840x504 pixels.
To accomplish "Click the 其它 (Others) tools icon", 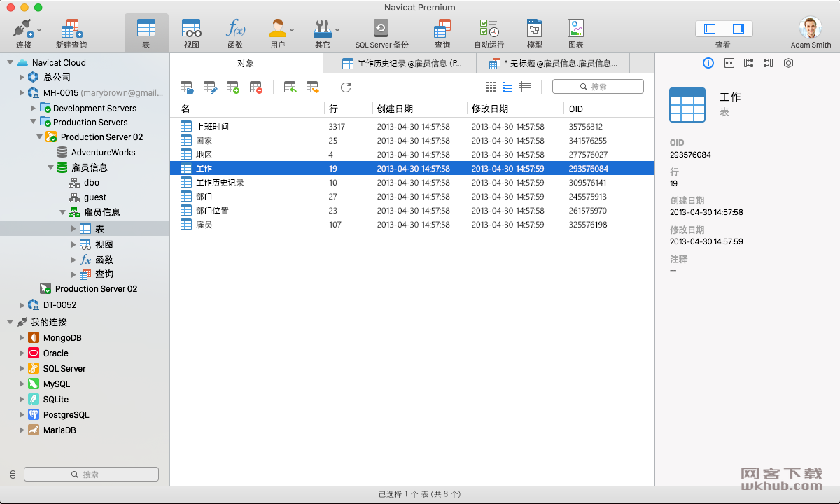I will click(323, 29).
